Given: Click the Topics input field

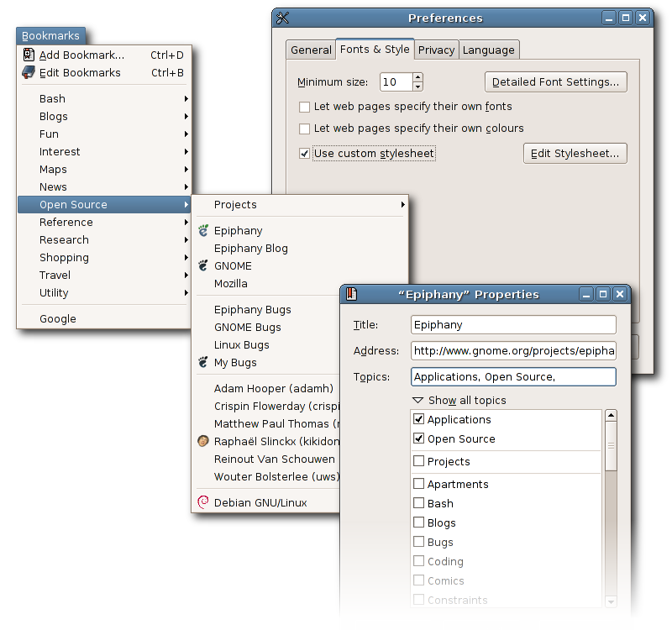Looking at the screenshot, I should [513, 376].
